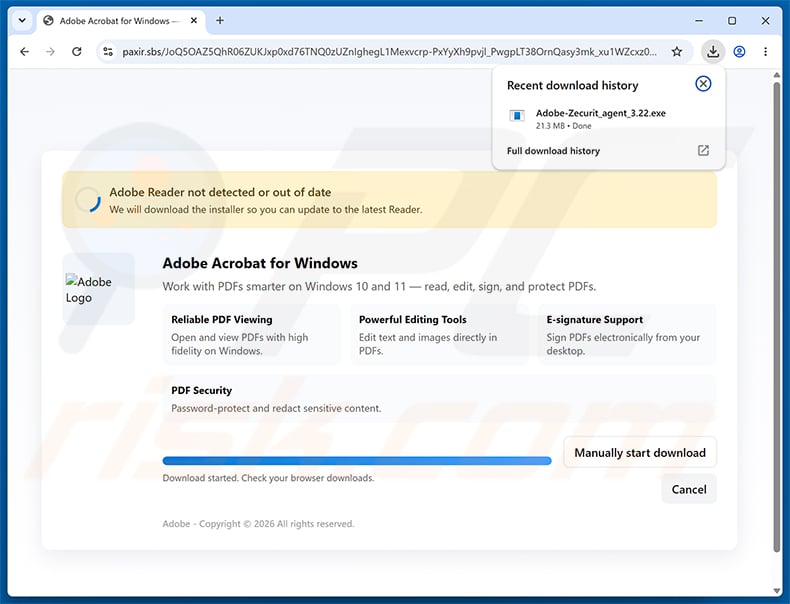Toggle the browser downloads button

coord(713,51)
